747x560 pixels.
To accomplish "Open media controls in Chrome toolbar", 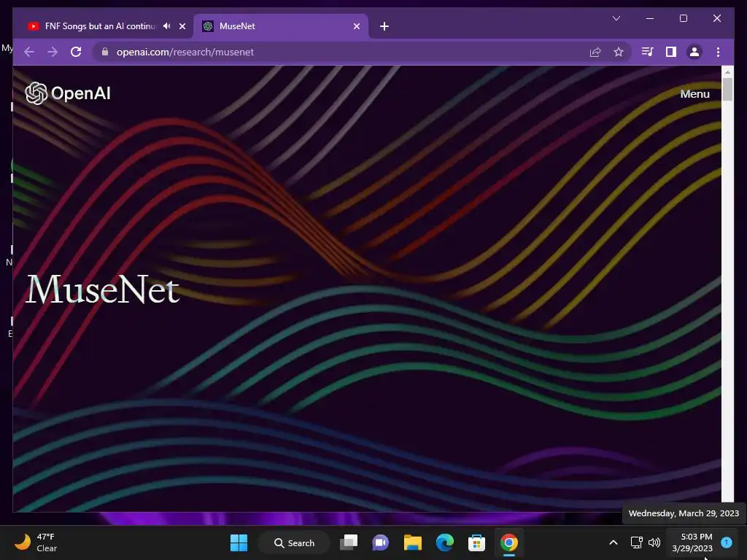I will (648, 52).
